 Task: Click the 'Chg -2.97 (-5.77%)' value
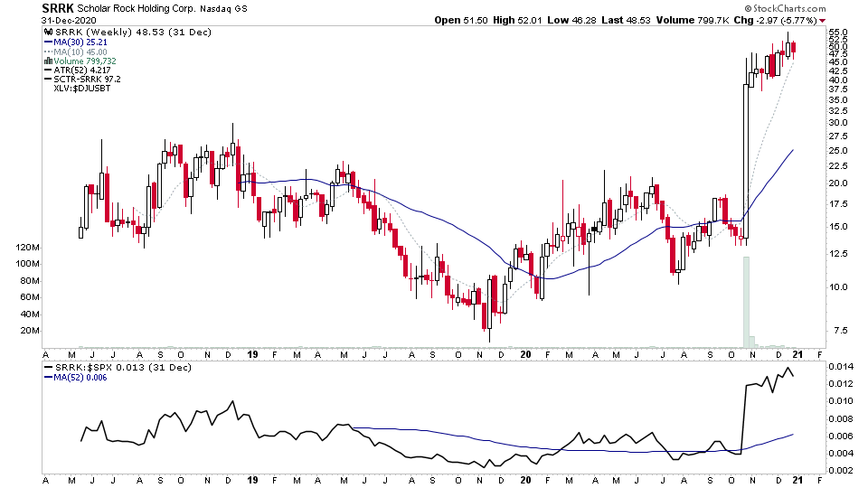(776, 21)
